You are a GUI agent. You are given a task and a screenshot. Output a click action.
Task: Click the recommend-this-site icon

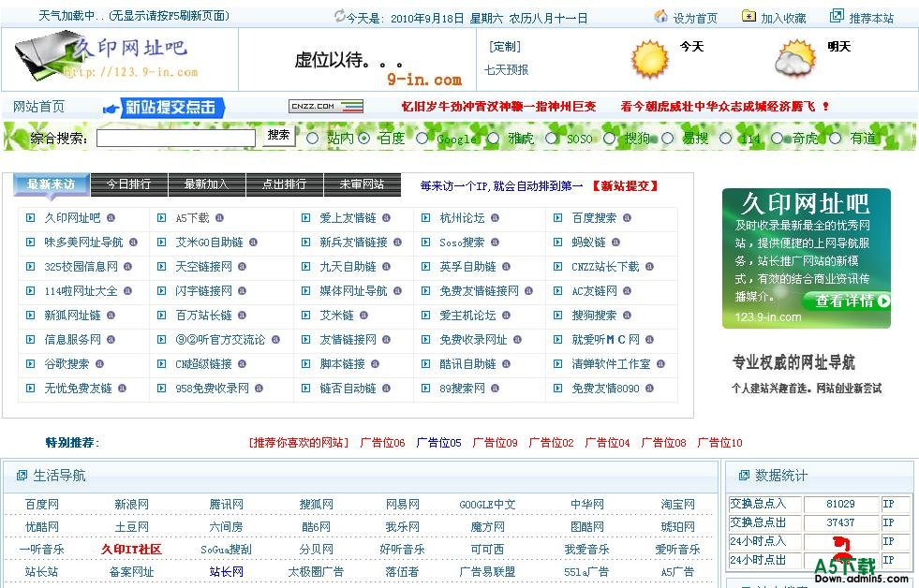pos(837,16)
